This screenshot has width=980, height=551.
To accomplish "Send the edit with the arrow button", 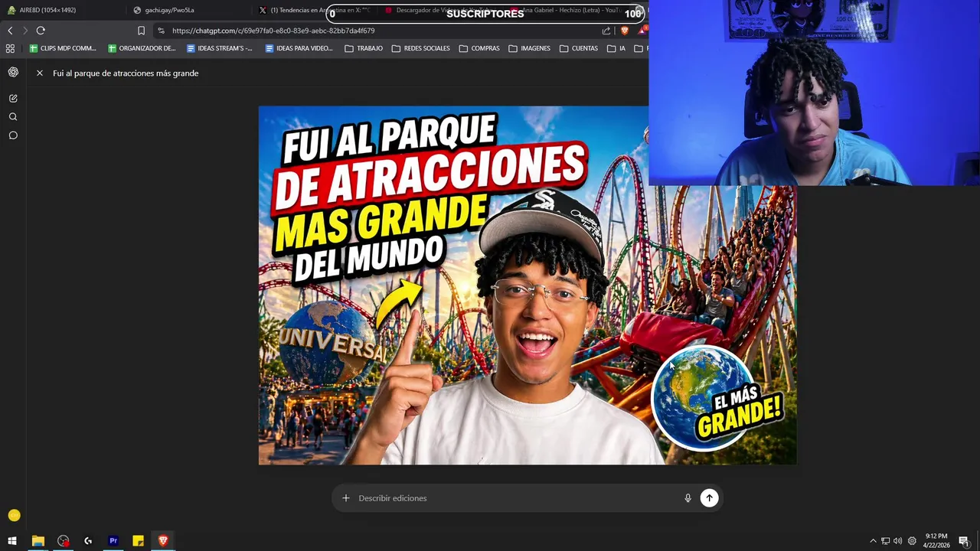I will point(709,498).
